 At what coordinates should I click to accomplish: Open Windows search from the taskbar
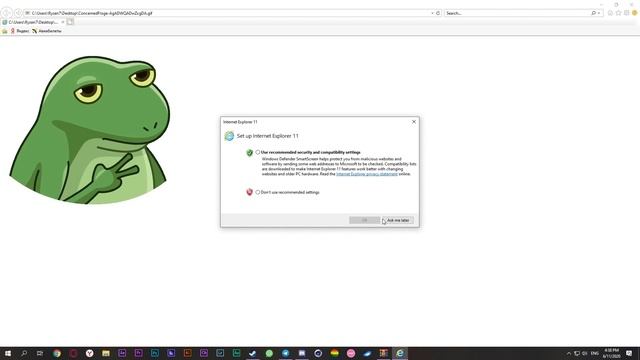24,353
